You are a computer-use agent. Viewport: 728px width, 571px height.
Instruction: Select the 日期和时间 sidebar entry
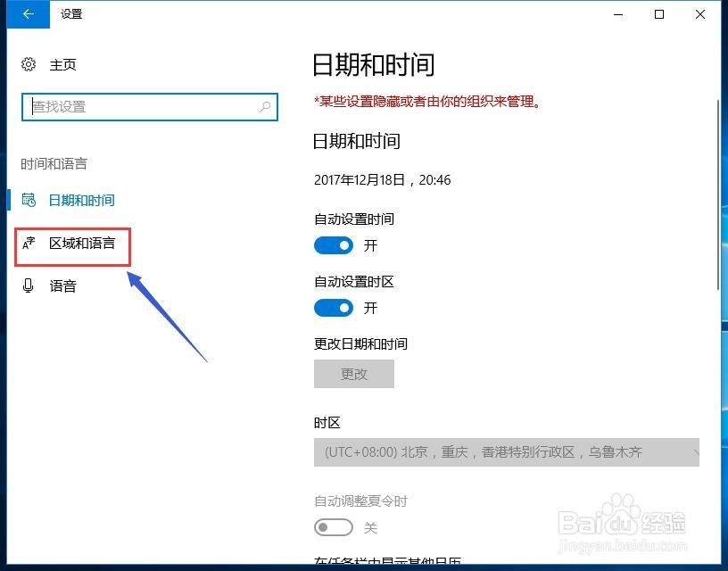[x=81, y=200]
